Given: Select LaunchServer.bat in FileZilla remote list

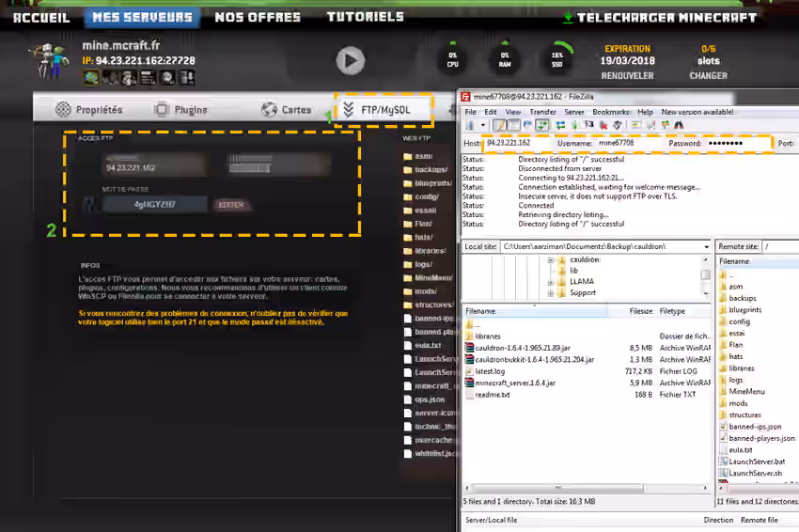Looking at the screenshot, I should [x=759, y=462].
